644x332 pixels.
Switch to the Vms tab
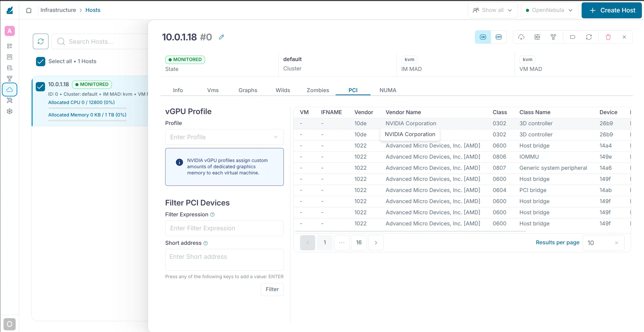[x=213, y=90]
